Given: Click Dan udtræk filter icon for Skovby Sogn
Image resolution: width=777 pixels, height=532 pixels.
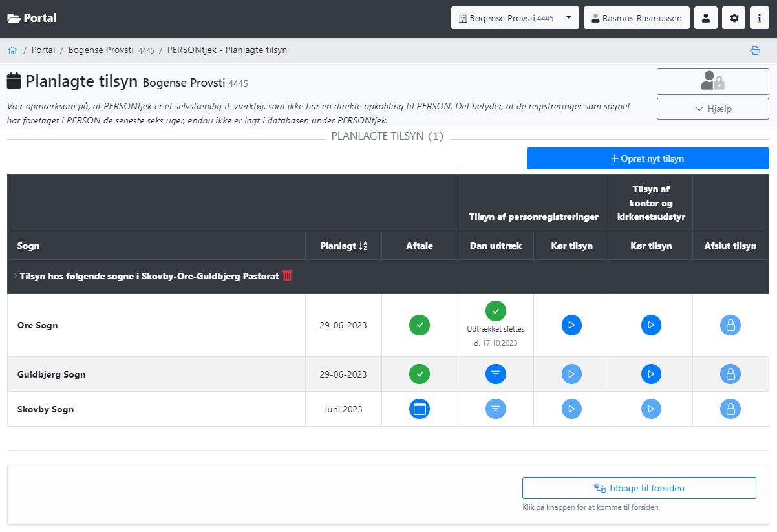Looking at the screenshot, I should click(496, 409).
